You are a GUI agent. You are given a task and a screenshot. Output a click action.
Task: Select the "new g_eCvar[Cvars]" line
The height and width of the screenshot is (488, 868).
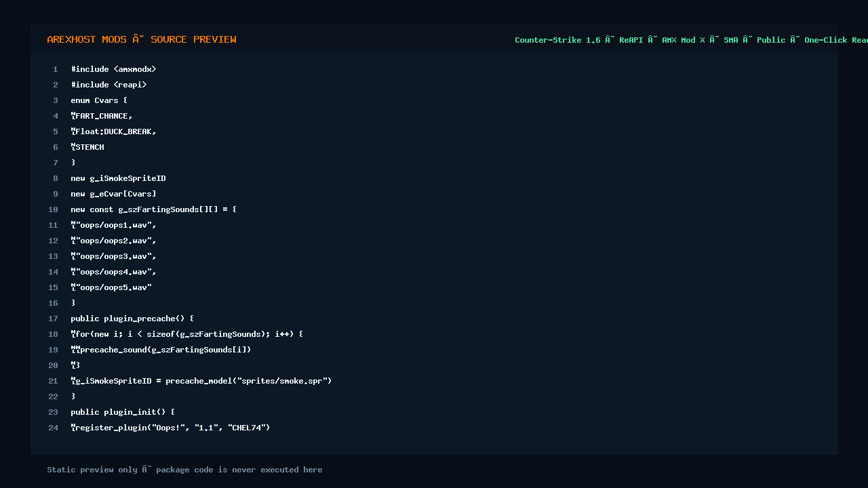tap(114, 194)
